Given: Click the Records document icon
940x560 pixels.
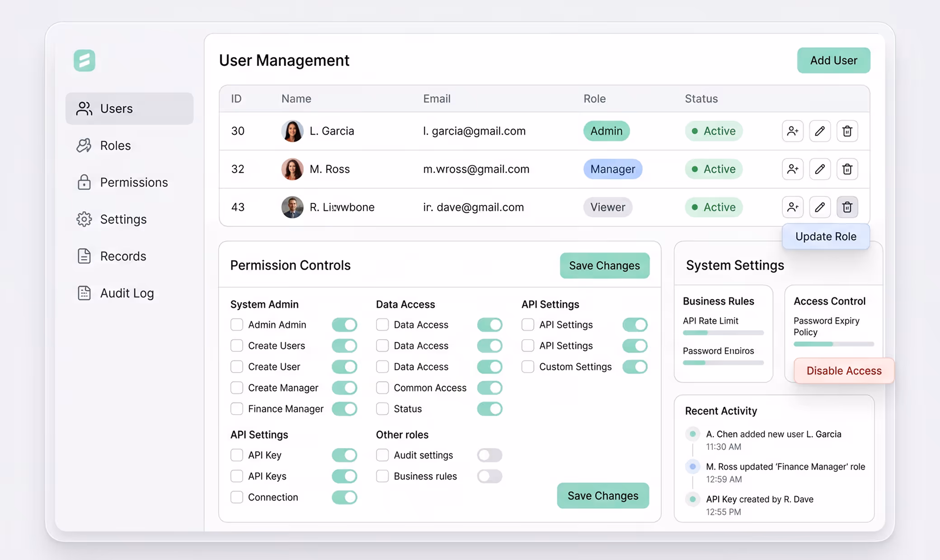Looking at the screenshot, I should [x=84, y=256].
